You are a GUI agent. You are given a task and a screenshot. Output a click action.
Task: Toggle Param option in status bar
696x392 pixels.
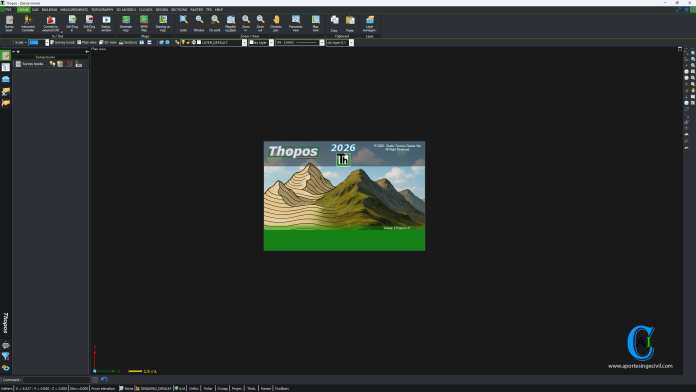tap(265, 388)
